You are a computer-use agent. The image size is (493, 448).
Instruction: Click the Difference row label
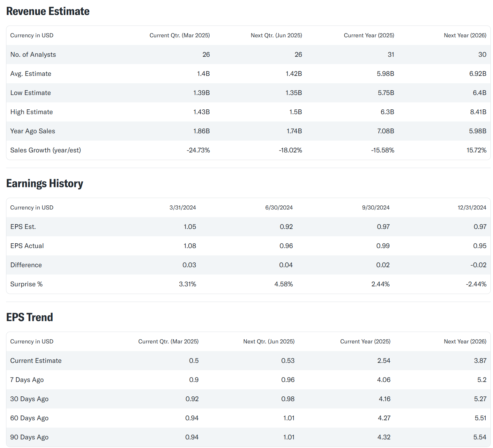point(26,265)
